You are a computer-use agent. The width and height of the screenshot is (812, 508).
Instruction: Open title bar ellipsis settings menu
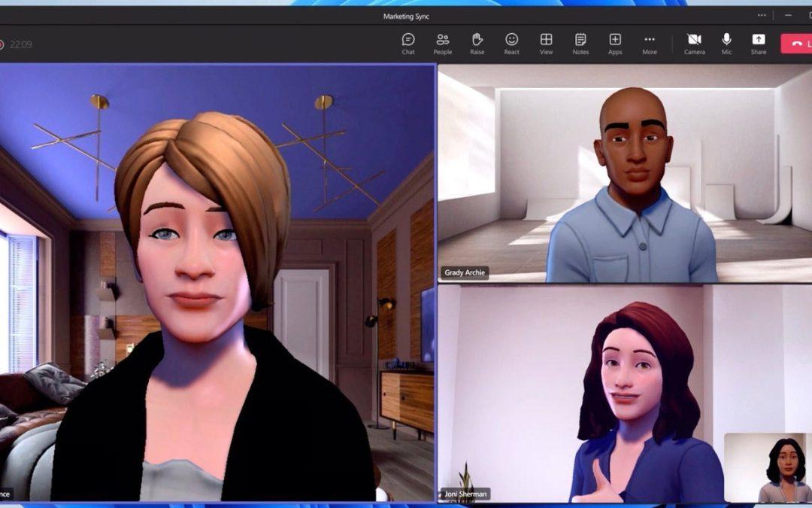tap(762, 15)
